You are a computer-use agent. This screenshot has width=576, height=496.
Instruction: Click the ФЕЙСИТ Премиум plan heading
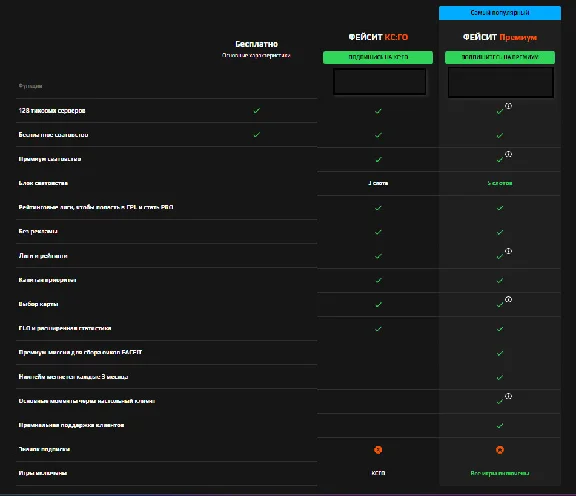click(x=500, y=37)
